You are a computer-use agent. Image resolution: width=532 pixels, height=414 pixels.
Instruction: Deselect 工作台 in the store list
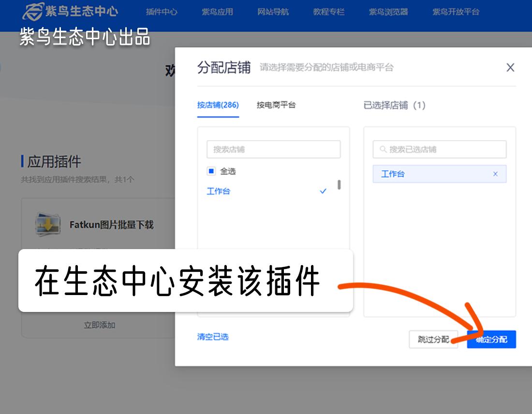tap(218, 191)
